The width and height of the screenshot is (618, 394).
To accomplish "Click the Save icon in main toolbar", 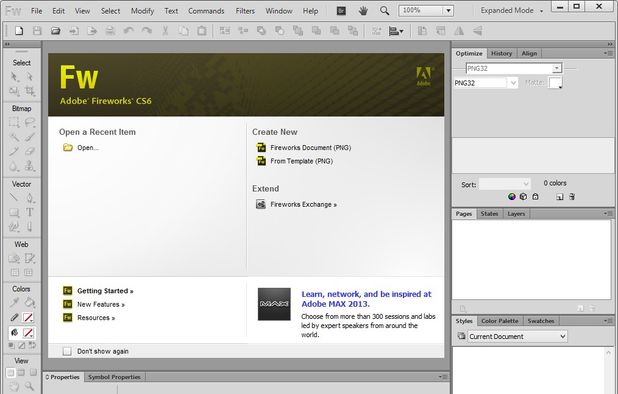I will pos(37,31).
